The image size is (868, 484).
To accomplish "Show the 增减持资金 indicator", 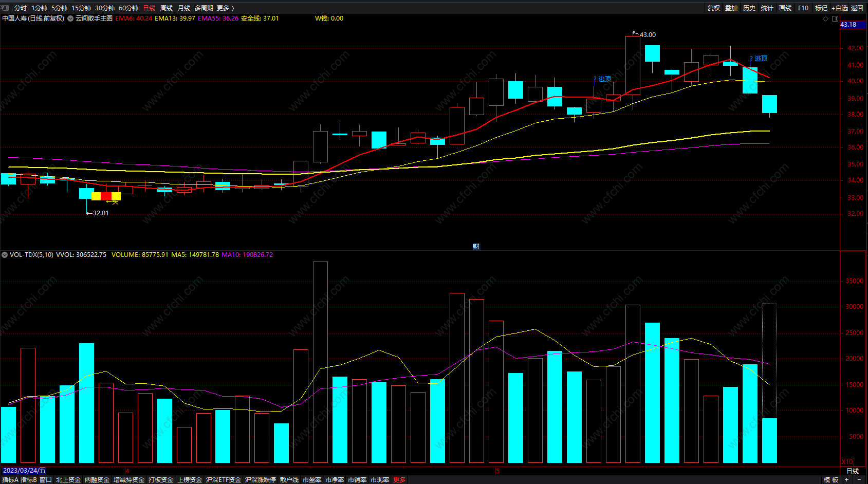I will pos(129,480).
